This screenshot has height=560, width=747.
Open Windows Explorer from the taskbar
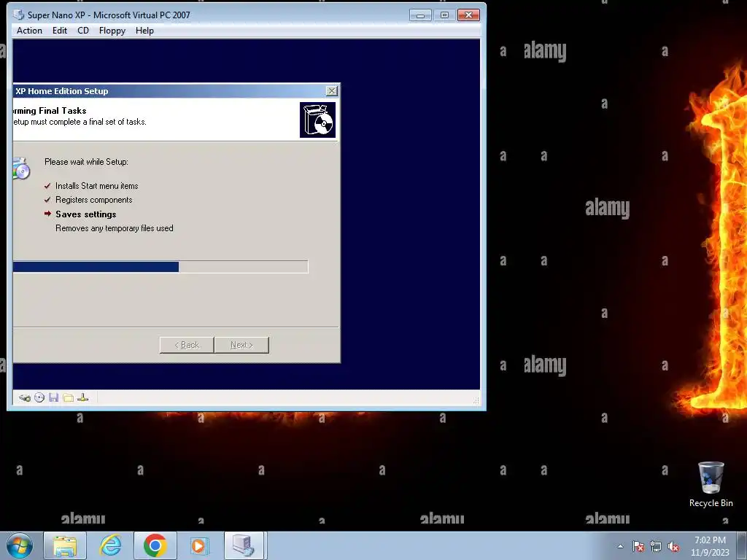tap(65, 545)
